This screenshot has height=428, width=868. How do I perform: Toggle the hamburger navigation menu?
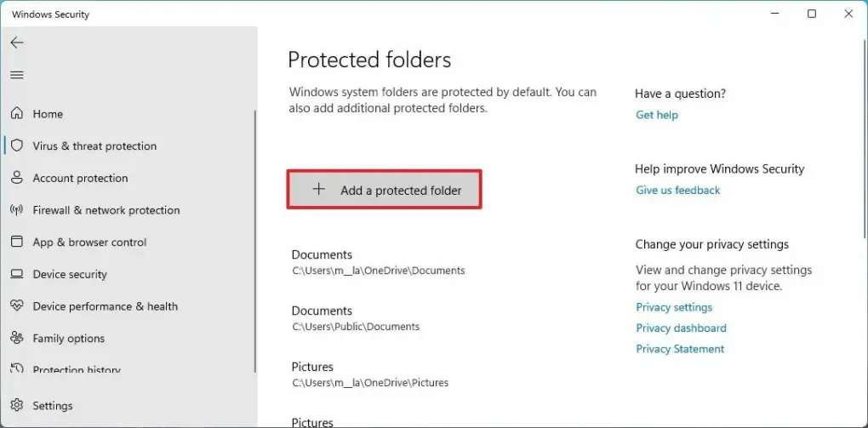tap(17, 75)
